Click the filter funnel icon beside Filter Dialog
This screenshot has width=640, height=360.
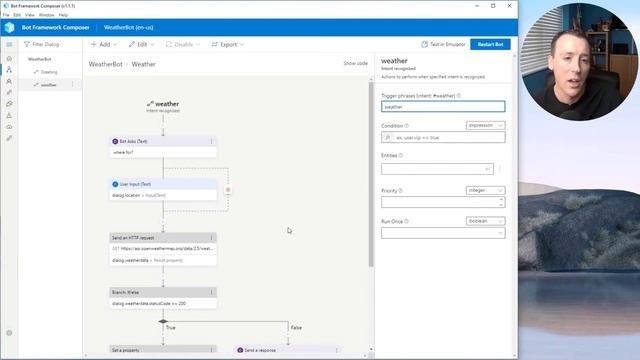pyautogui.click(x=27, y=44)
